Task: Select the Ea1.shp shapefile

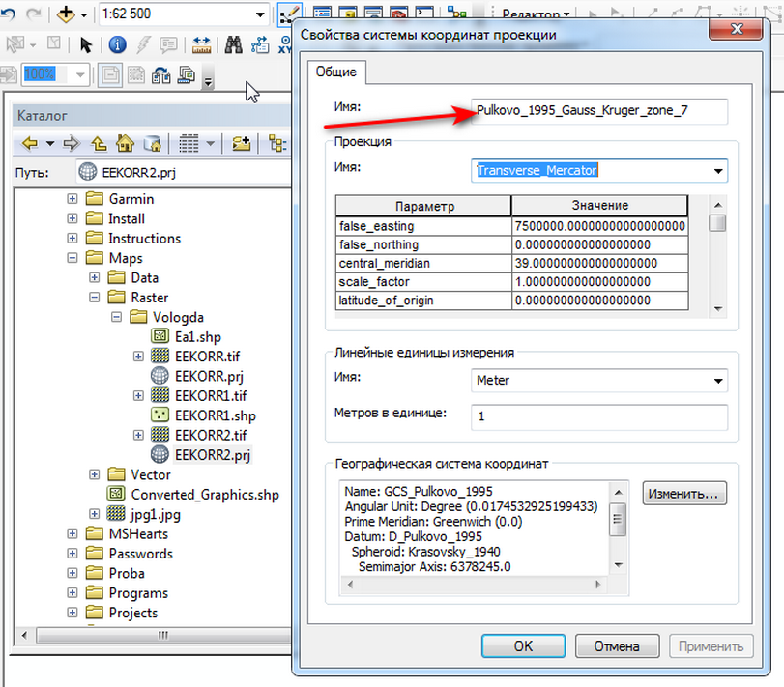Action: (x=197, y=337)
